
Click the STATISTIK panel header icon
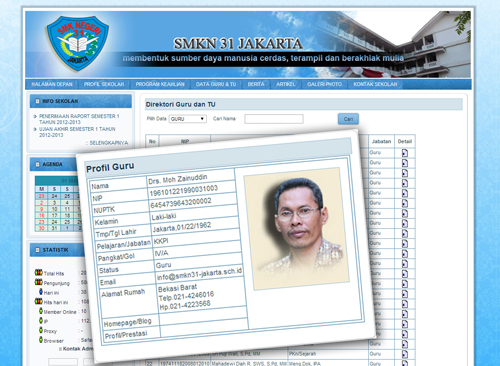37,250
